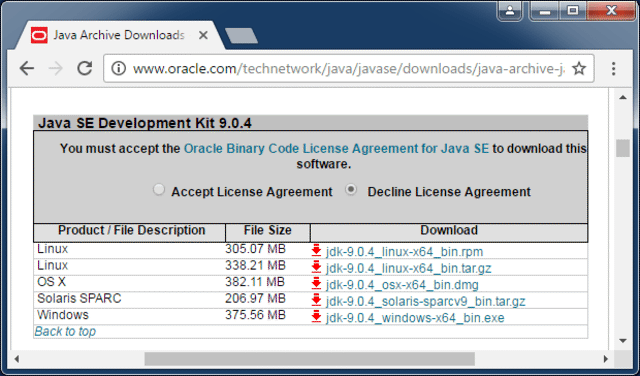Download jdk-9.0.4_linux-x64_bin.tar.gz
640x376 pixels.
coord(409,269)
